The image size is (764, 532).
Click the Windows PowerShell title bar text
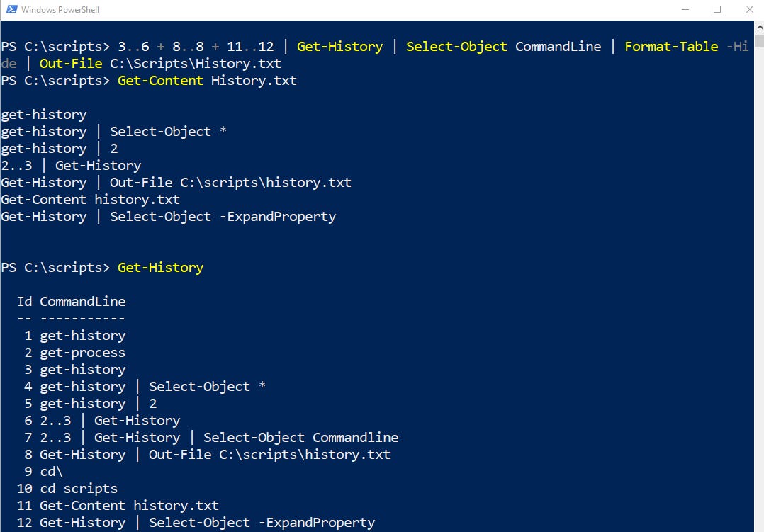(x=62, y=9)
